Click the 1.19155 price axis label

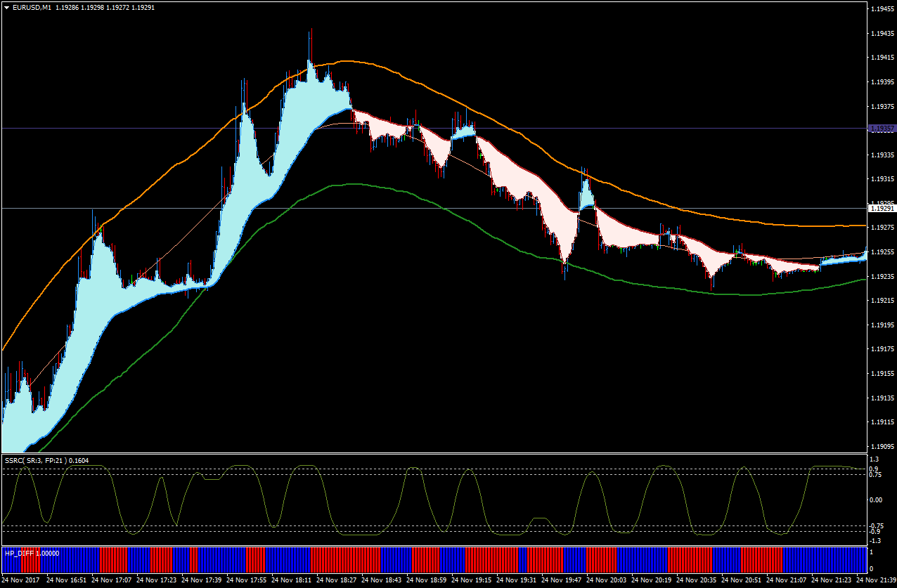click(x=883, y=374)
